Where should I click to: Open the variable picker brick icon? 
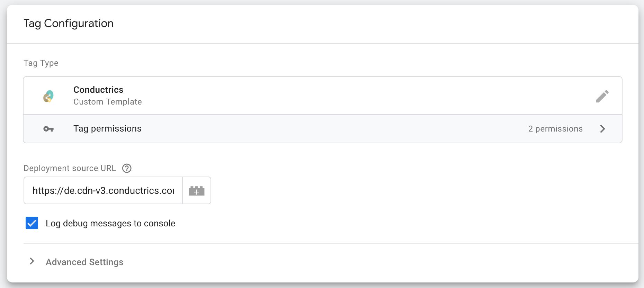coord(196,190)
